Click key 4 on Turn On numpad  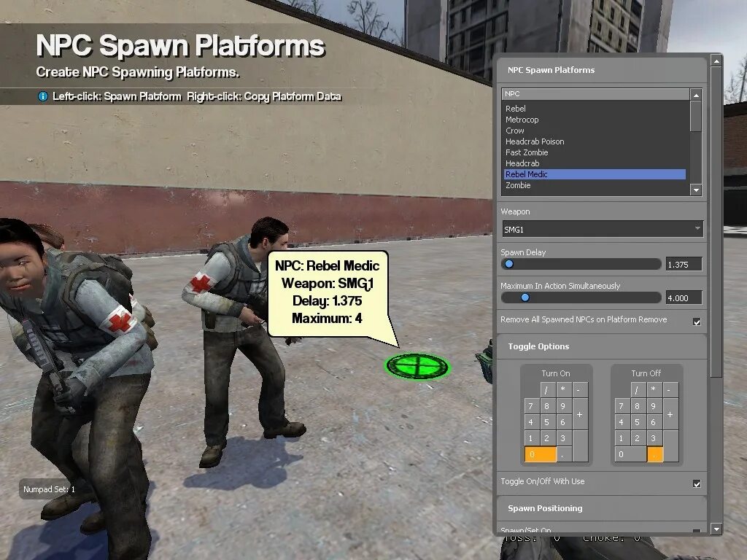pos(532,422)
